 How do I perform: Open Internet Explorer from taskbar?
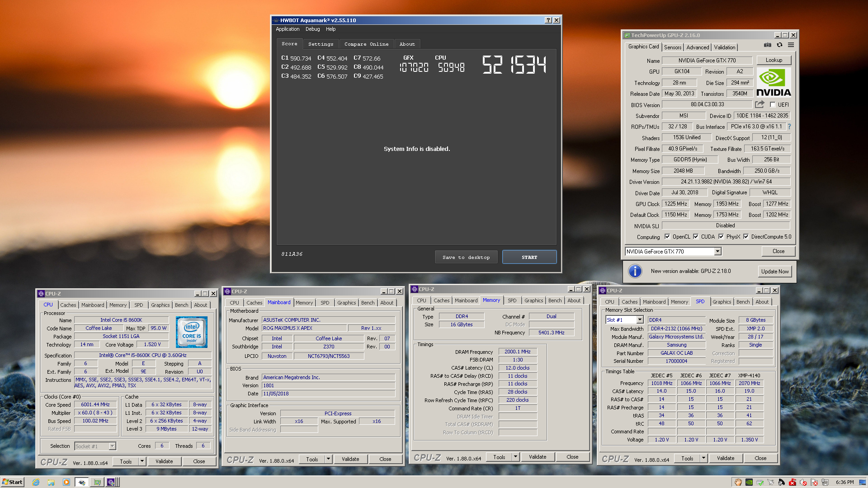36,482
